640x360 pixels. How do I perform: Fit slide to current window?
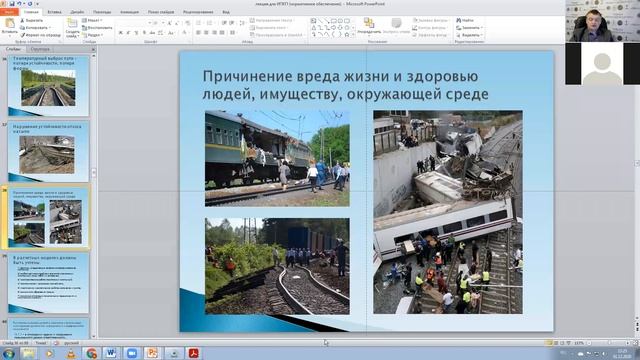[x=637, y=343]
